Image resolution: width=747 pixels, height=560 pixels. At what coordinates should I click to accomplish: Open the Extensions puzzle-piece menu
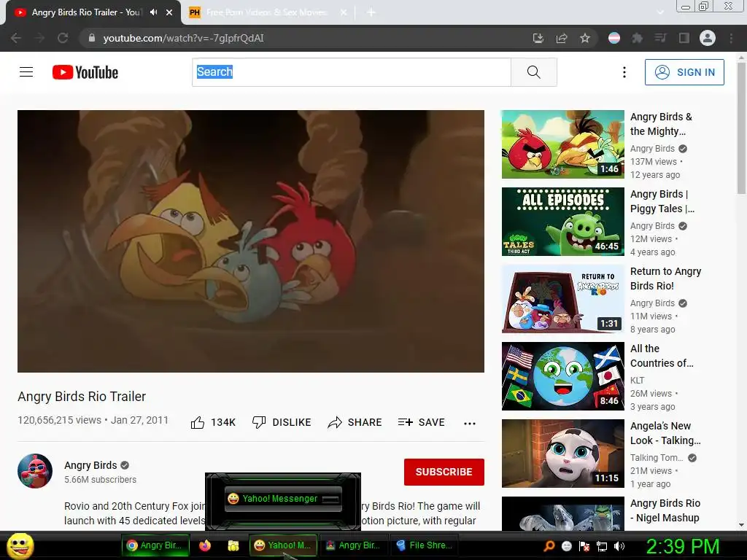(x=637, y=38)
